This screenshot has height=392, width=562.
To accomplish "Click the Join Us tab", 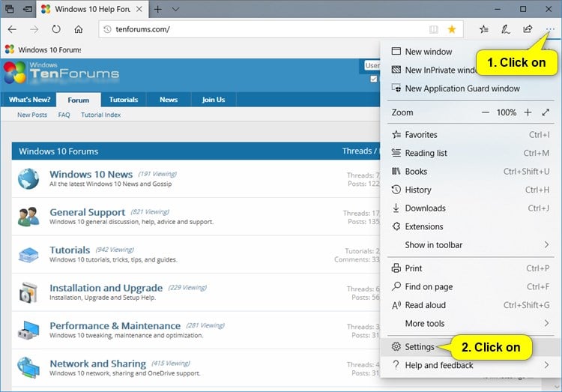I will tap(214, 100).
